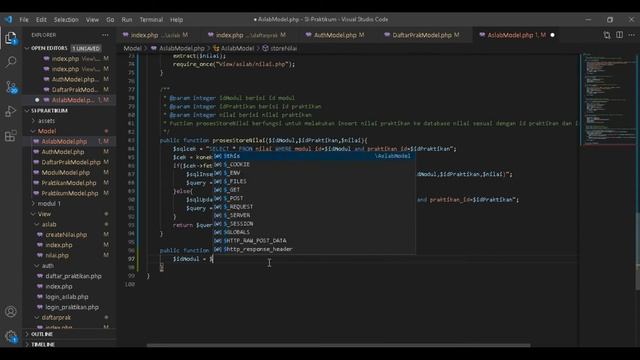Select $_POST autocomplete suggestion
This screenshot has width=640, height=360.
pyautogui.click(x=314, y=198)
